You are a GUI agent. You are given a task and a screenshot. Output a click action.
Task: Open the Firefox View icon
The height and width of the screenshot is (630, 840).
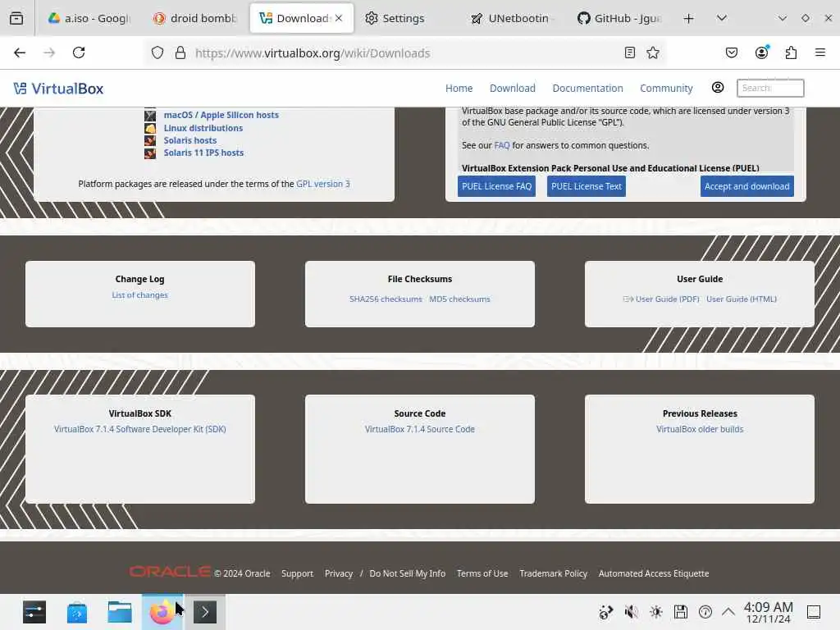coord(16,18)
